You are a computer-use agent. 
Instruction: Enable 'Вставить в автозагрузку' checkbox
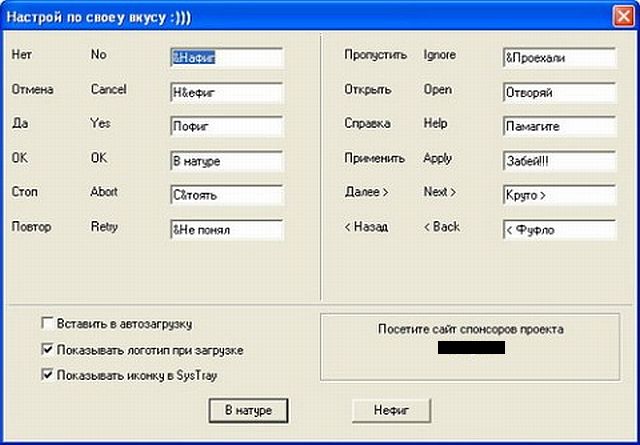(47, 324)
